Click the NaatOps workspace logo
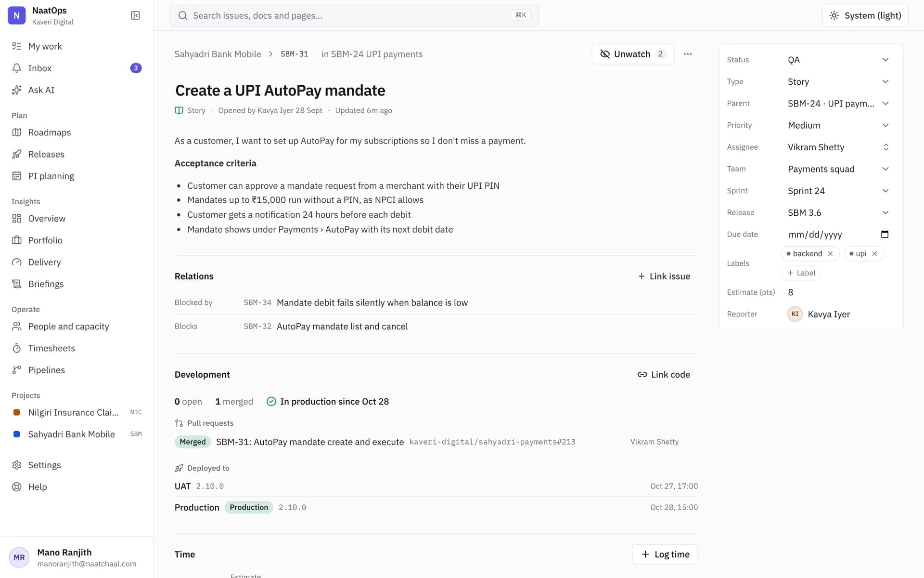Viewport: 924px width, 578px height. point(16,15)
